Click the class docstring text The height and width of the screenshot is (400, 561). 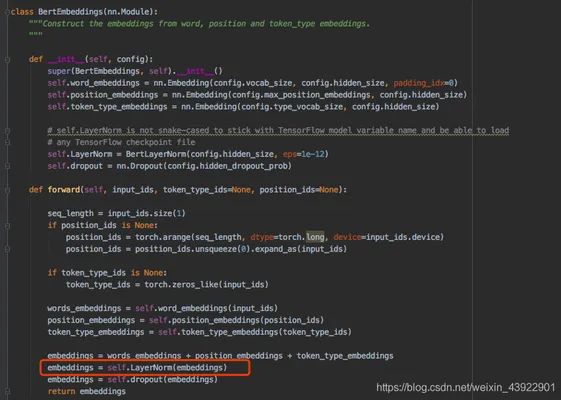(x=199, y=24)
